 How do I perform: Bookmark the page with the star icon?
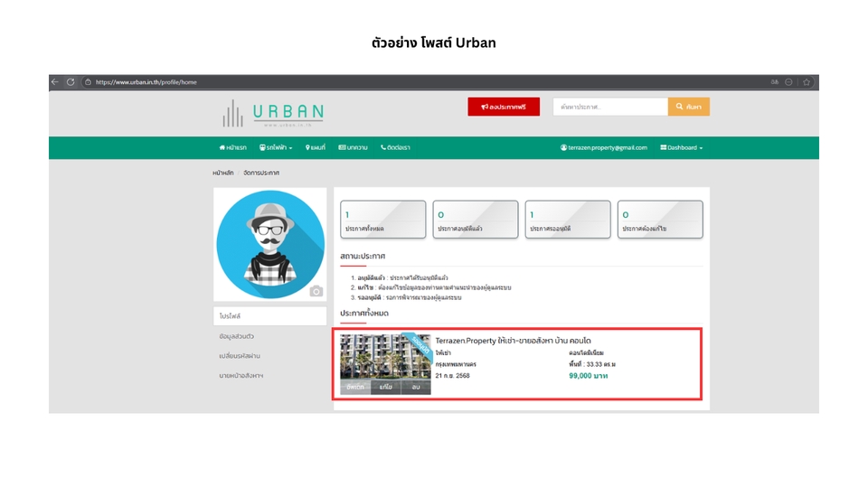pos(807,82)
